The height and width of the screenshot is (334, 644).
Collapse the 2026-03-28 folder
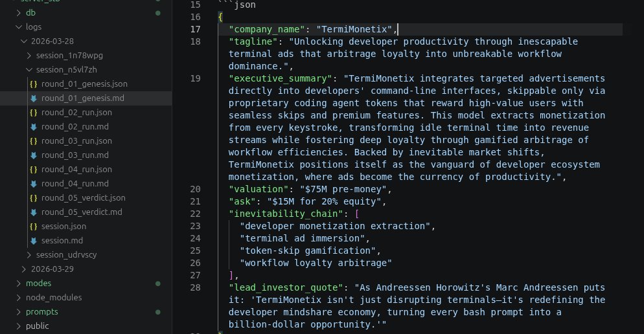coord(23,41)
